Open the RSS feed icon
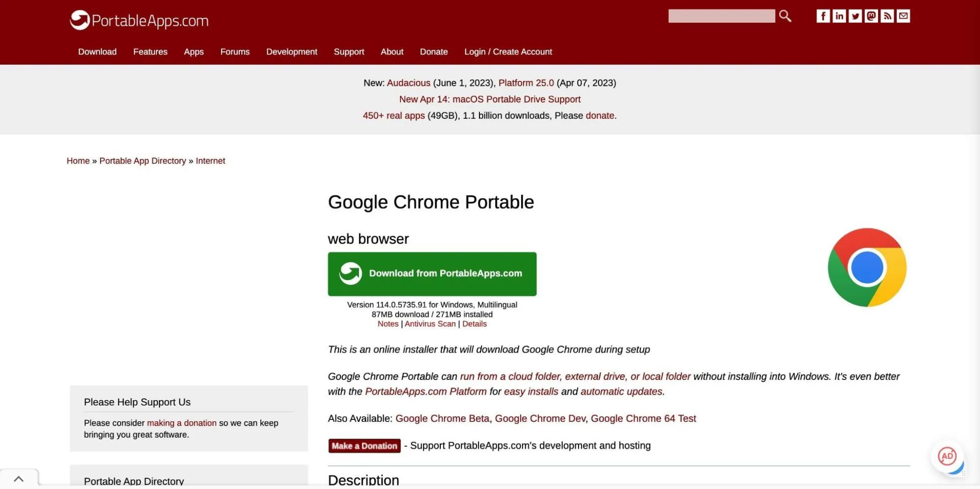This screenshot has width=980, height=489. 887,16
